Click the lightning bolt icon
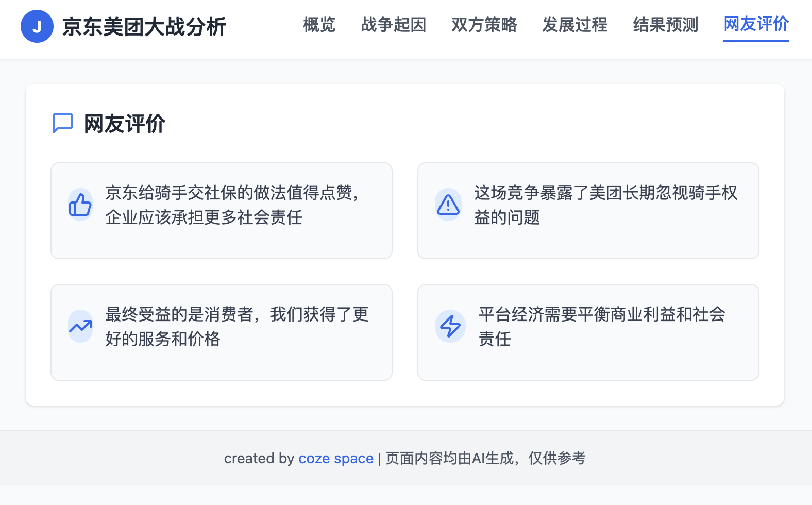 (x=450, y=326)
